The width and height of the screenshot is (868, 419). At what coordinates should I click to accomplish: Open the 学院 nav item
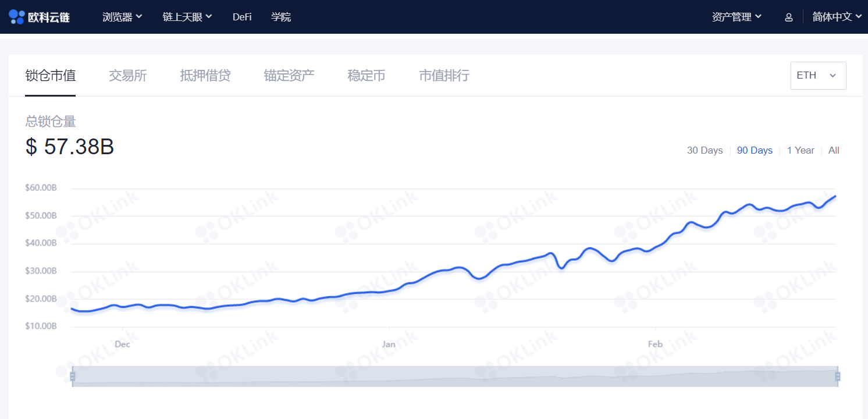[281, 17]
